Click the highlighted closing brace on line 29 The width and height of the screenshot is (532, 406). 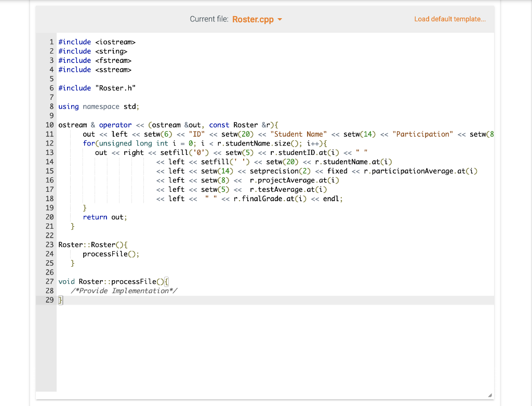60,300
